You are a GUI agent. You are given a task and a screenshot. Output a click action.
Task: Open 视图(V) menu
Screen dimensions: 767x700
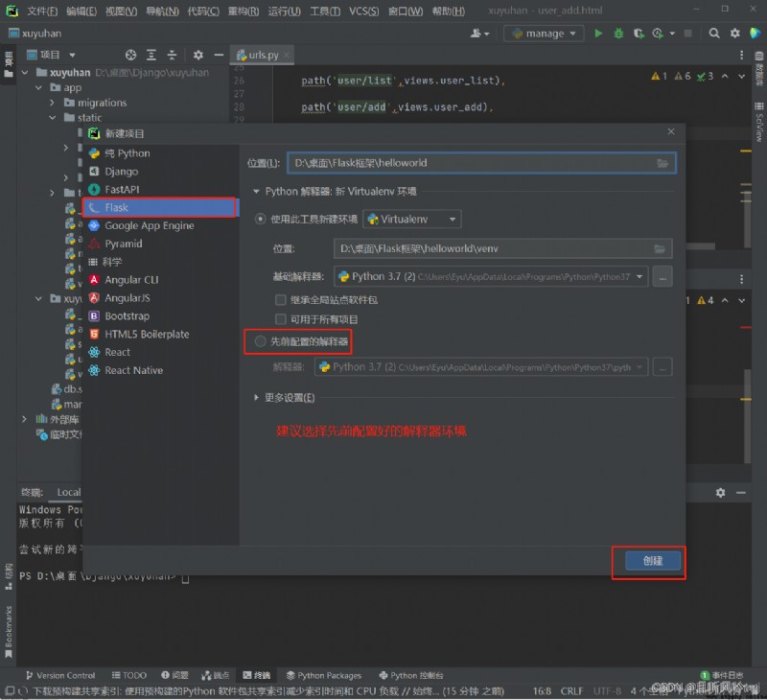121,11
